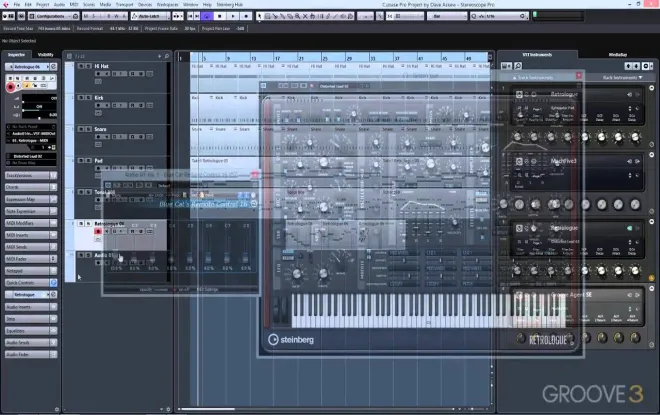Click find instrument magnifier in VST Instruments
This screenshot has width=660, height=415.
click(518, 66)
